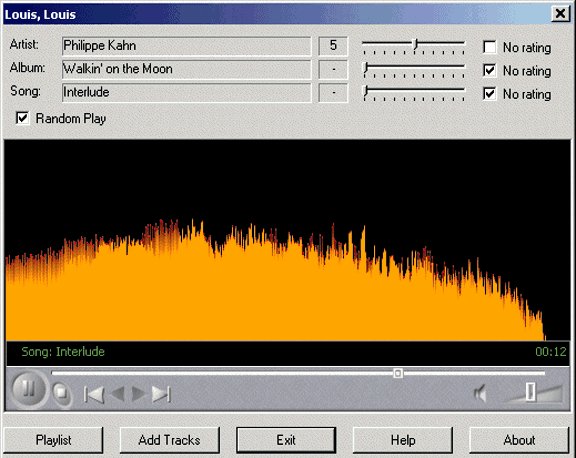This screenshot has width=576, height=458.
Task: Disable the Random Play checkbox
Action: coord(22,118)
